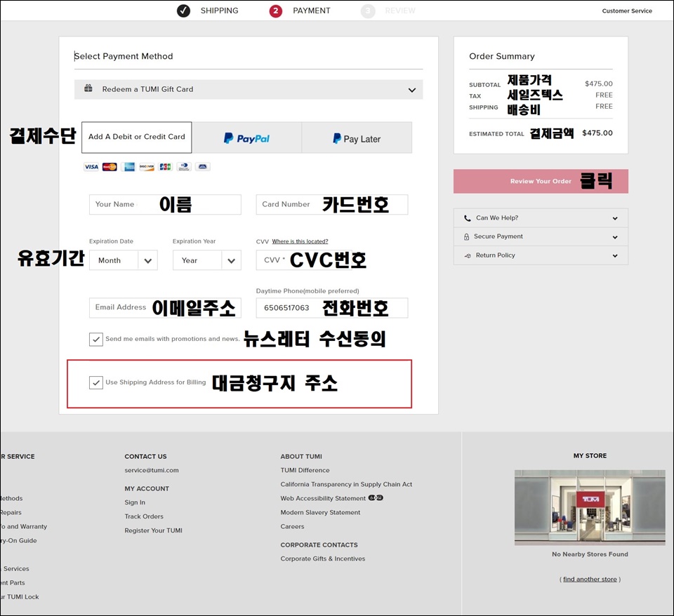Open the Customer Service link
The height and width of the screenshot is (616, 674).
(x=627, y=11)
